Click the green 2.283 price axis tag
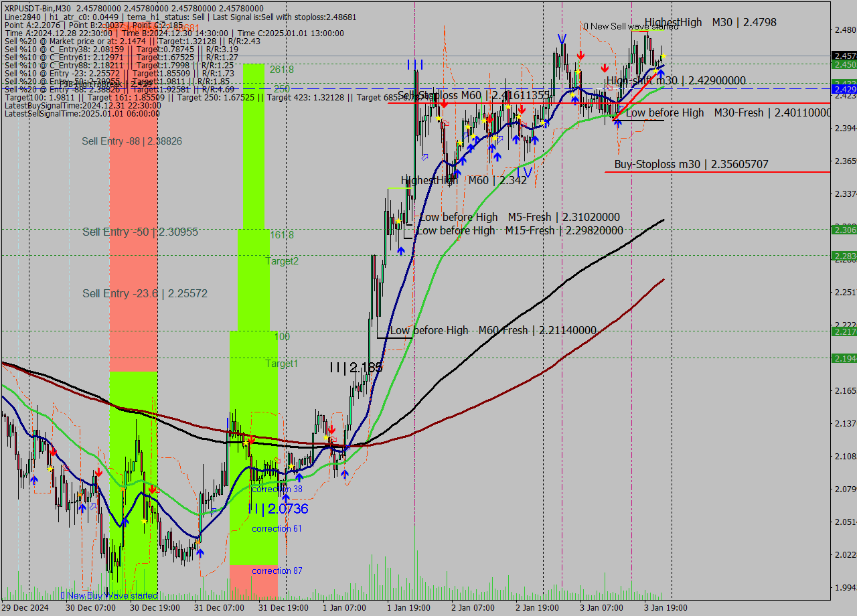 (x=844, y=256)
